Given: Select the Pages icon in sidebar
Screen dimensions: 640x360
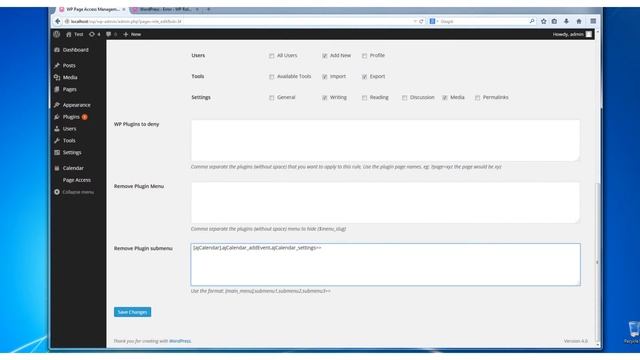Looking at the screenshot, I should pos(57,89).
